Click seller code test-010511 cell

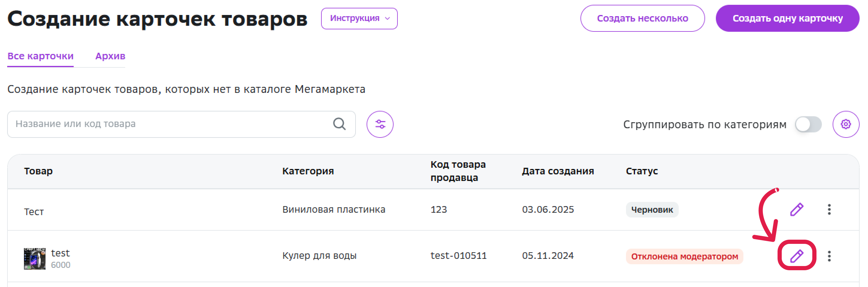tap(458, 256)
